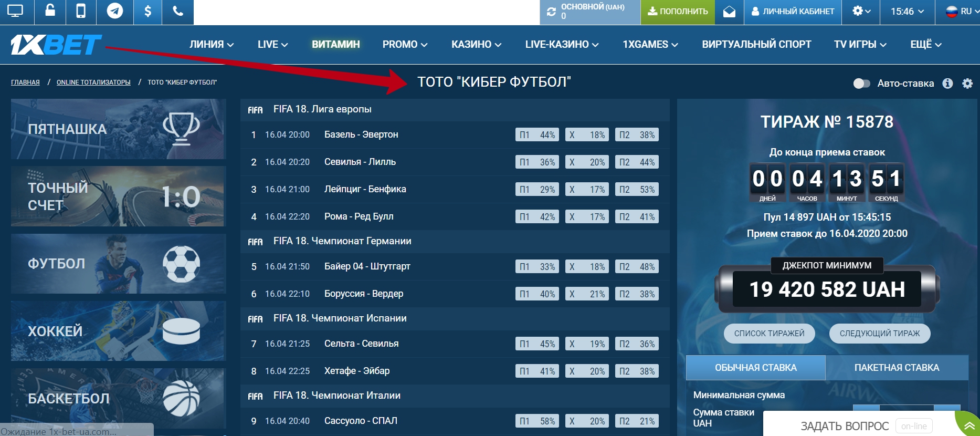Open the RU language selector
The image size is (980, 436).
point(962,12)
